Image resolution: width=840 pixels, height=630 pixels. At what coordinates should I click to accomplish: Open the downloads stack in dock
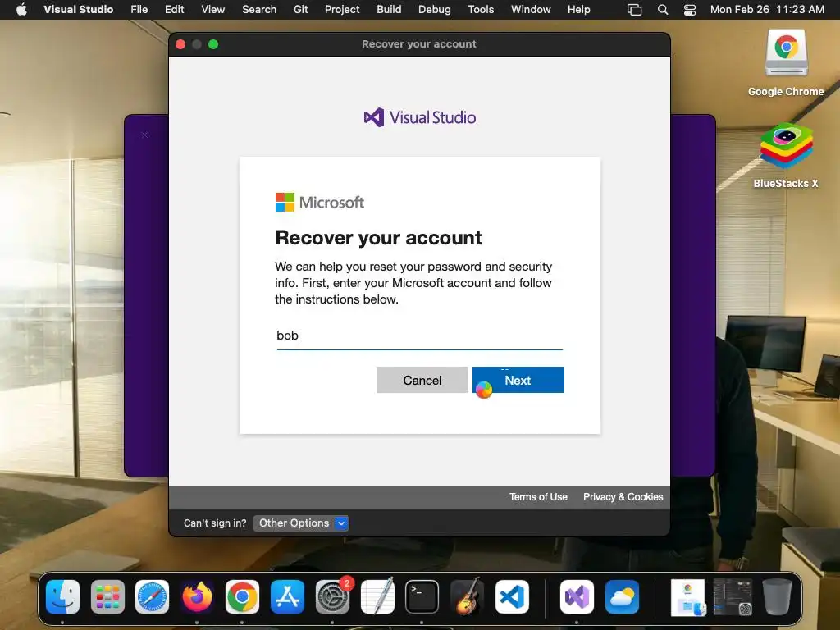click(688, 597)
